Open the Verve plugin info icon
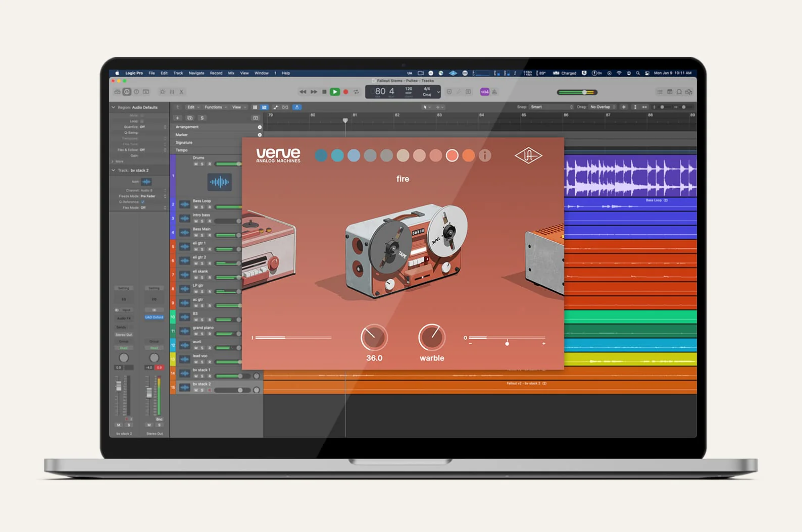The width and height of the screenshot is (802, 532). tap(484, 155)
